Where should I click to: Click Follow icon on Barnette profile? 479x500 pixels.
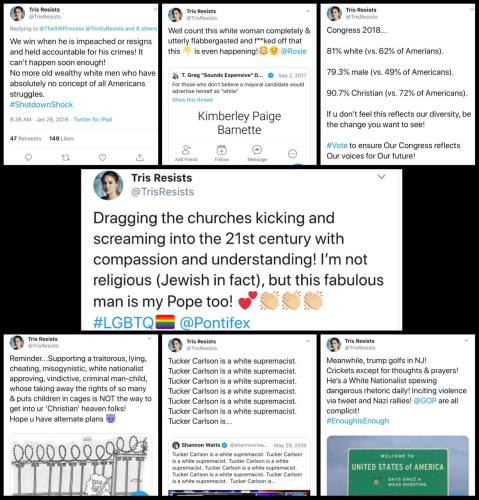pos(222,150)
